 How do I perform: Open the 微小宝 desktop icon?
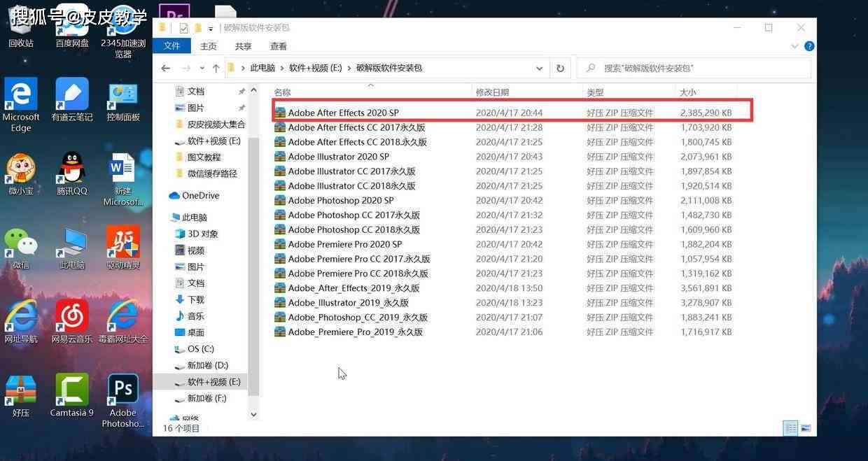(x=21, y=173)
